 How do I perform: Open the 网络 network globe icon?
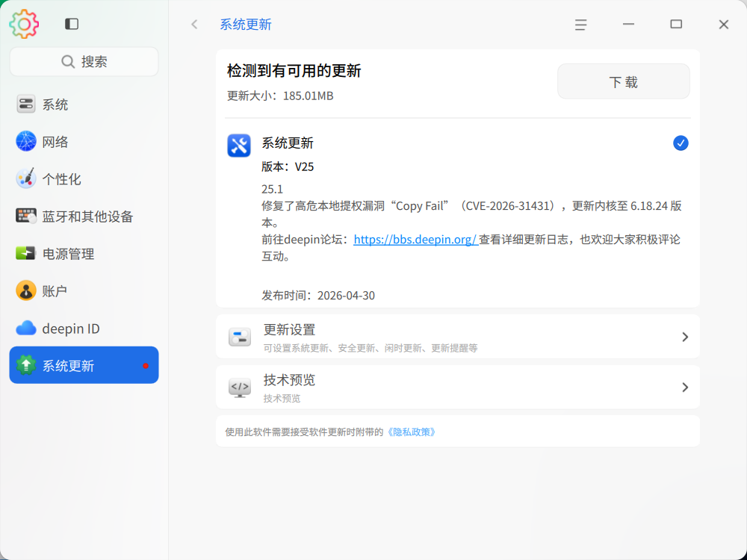(x=26, y=142)
